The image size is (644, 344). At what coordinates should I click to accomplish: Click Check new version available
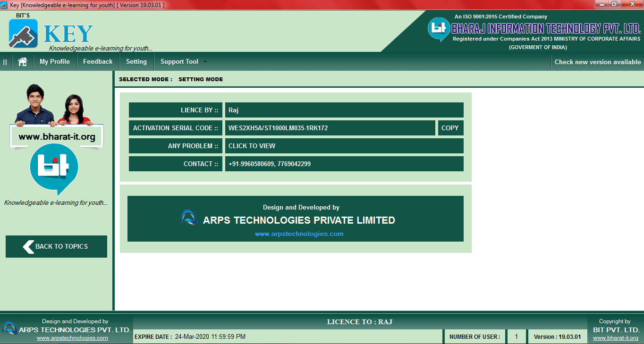(598, 62)
